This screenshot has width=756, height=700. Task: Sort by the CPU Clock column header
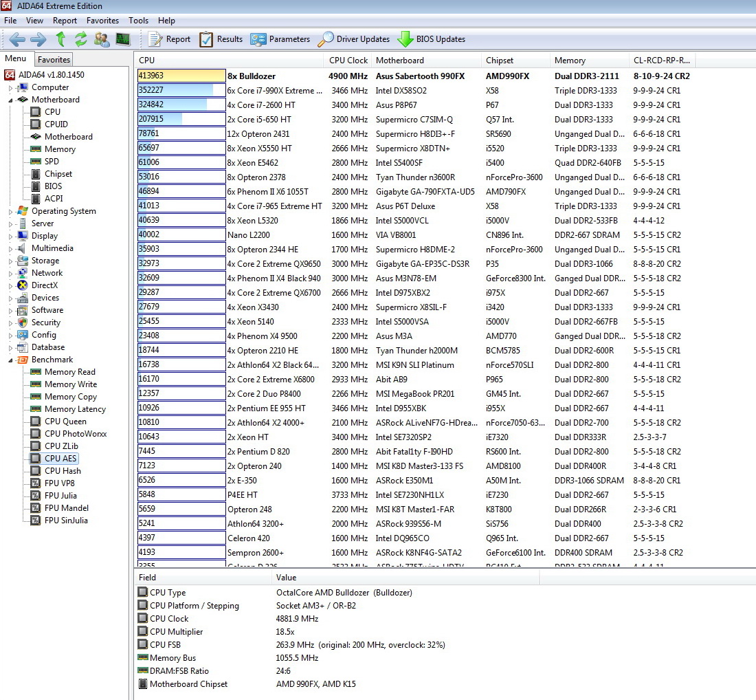click(x=348, y=61)
